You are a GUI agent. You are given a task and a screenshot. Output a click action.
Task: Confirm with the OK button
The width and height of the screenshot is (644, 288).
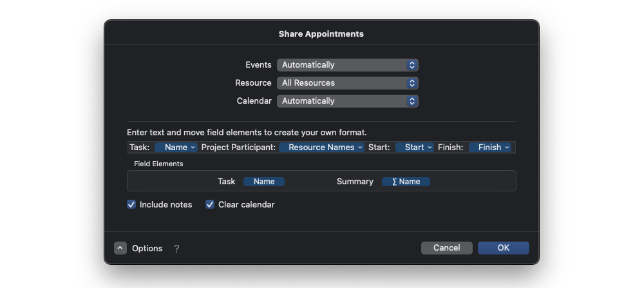click(x=504, y=248)
